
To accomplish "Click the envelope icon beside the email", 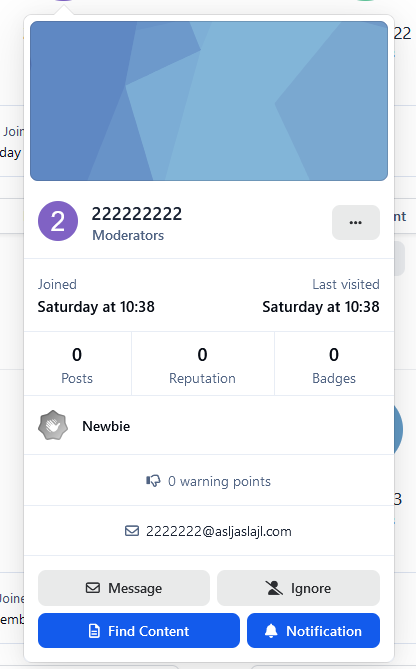I will (132, 531).
